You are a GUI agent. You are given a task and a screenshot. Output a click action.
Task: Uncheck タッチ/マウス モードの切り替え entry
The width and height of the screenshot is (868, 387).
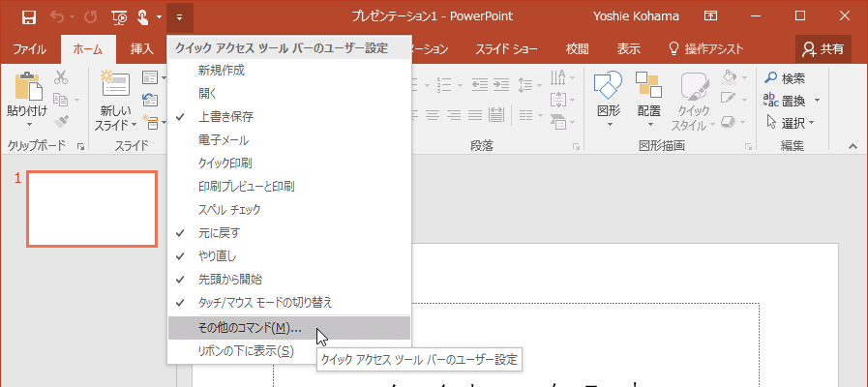[289, 303]
